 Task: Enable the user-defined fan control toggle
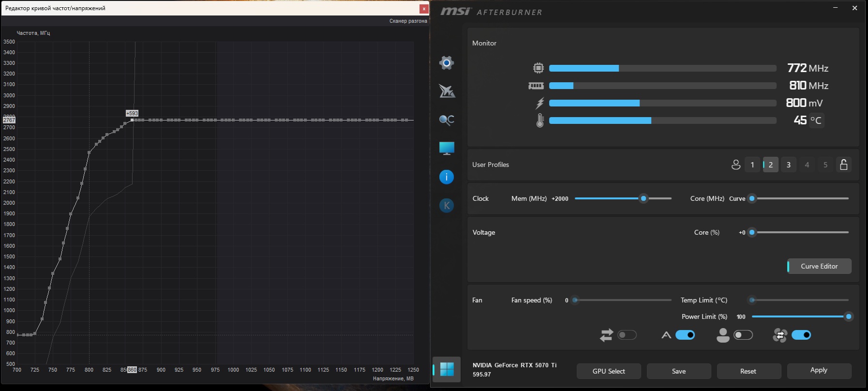[743, 335]
